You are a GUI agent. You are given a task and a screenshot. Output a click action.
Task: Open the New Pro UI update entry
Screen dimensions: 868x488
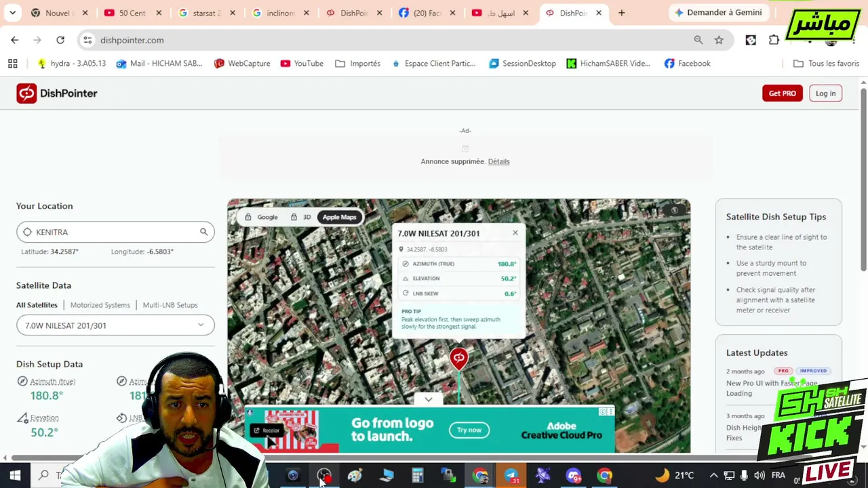point(772,388)
